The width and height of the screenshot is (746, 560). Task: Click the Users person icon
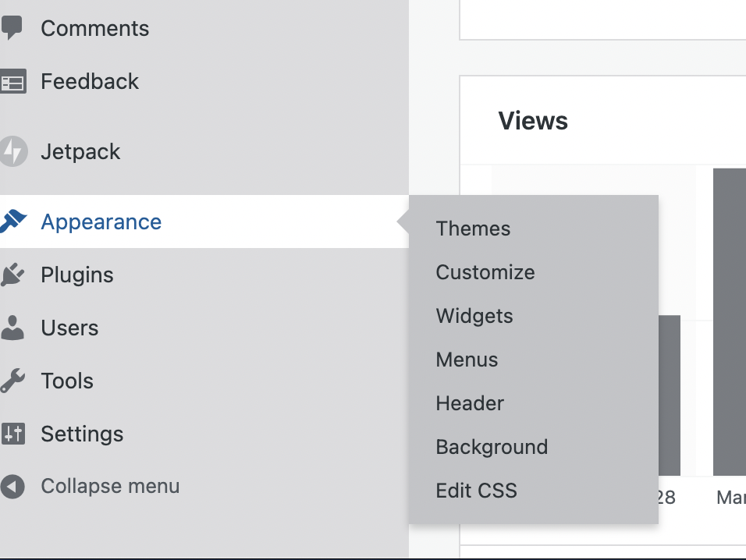click(x=12, y=328)
